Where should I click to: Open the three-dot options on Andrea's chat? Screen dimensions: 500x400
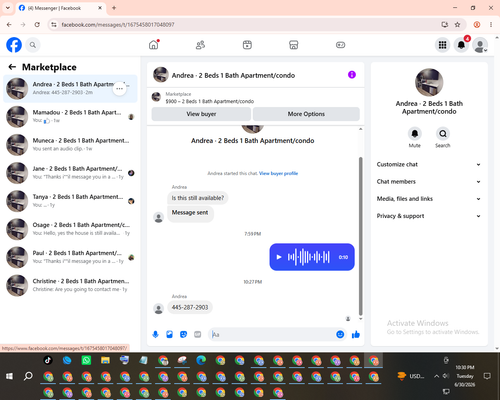point(119,89)
